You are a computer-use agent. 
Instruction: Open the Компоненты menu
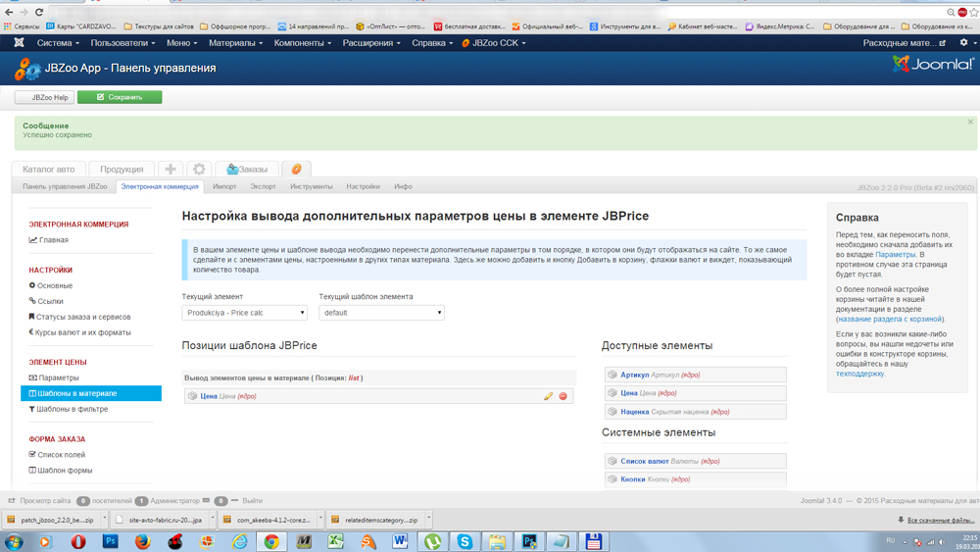303,42
